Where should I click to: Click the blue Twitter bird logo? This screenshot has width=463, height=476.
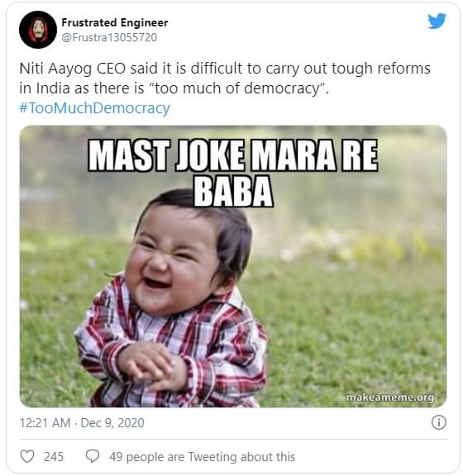click(x=437, y=21)
